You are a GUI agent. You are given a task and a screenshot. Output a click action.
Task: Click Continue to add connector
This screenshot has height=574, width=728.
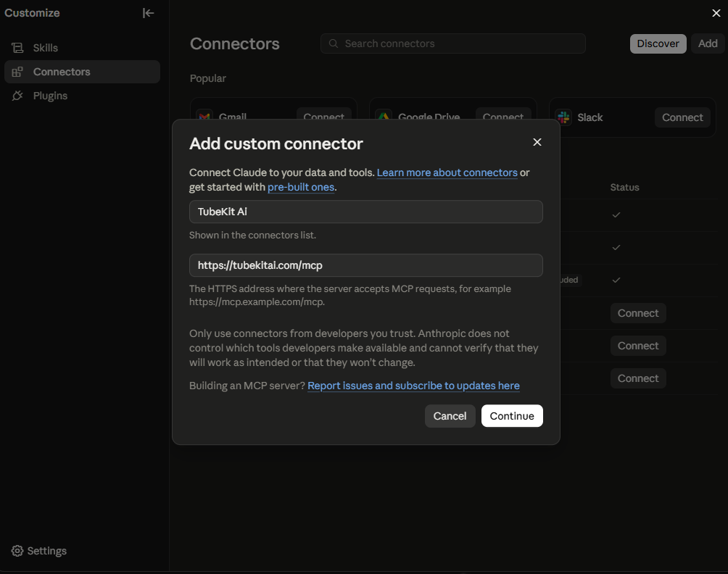[x=512, y=416]
